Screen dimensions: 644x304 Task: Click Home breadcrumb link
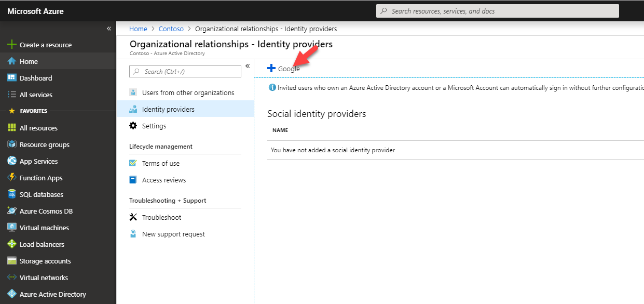pos(138,29)
